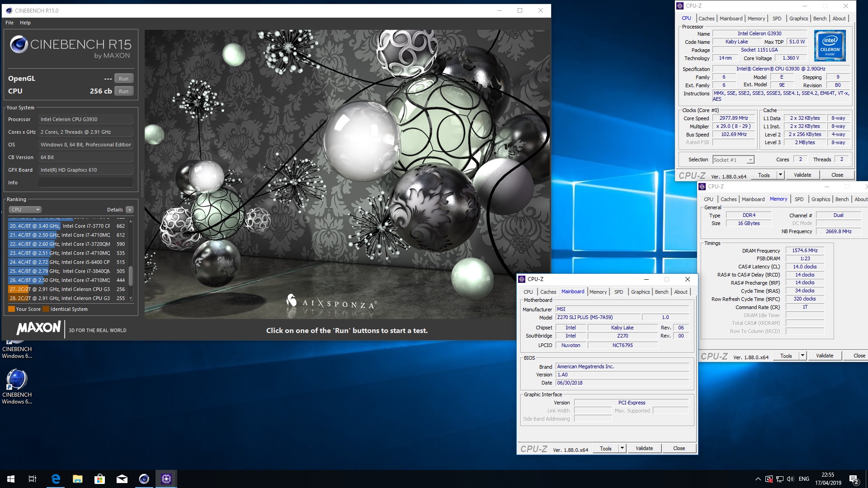Click the BIOS date 06/30/2018 value

(622, 383)
